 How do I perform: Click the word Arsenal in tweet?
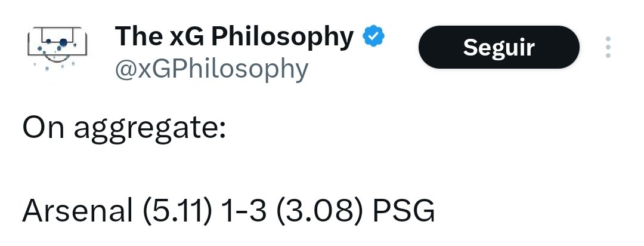tap(78, 211)
